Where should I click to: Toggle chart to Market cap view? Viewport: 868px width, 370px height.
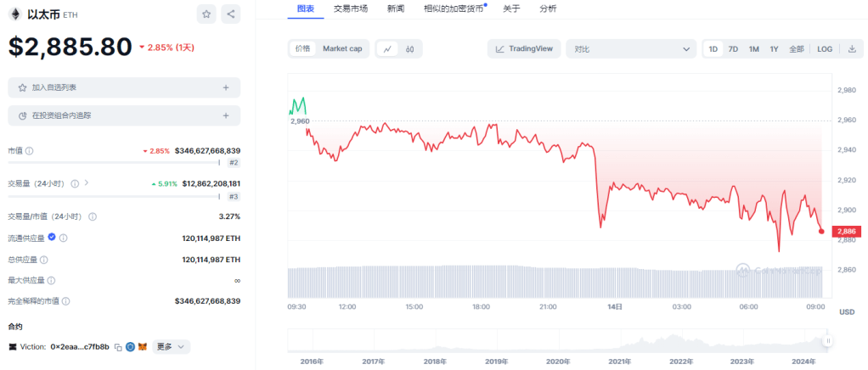342,49
